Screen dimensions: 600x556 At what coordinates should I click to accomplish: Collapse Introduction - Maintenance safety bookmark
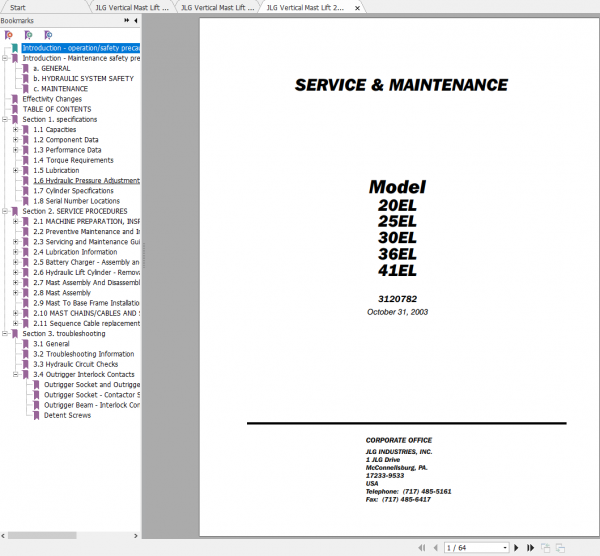tap(5, 58)
